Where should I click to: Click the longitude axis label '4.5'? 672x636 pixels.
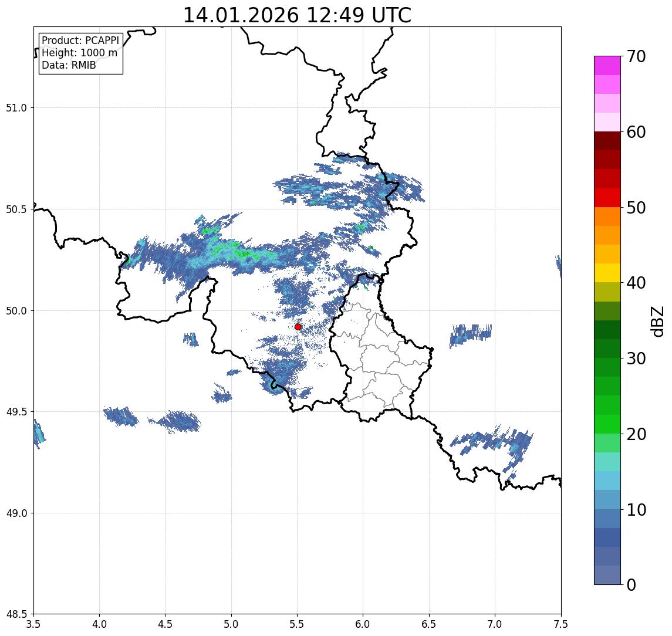click(x=166, y=624)
